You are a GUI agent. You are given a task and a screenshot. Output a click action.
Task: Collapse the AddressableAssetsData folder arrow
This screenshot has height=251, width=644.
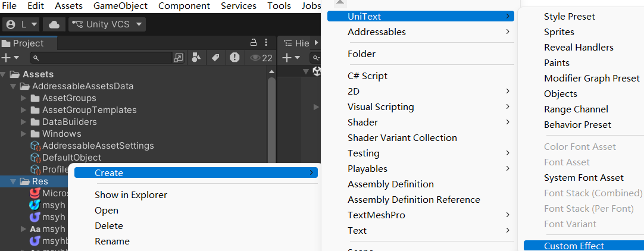click(14, 86)
